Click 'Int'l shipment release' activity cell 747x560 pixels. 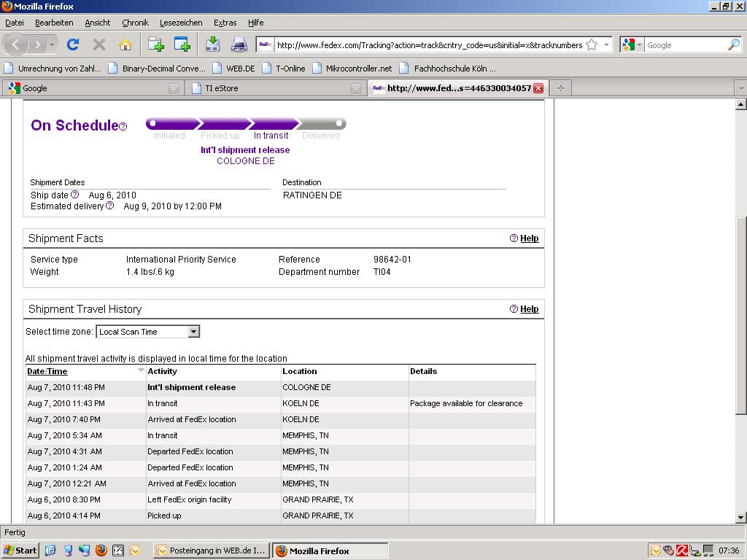point(192,388)
